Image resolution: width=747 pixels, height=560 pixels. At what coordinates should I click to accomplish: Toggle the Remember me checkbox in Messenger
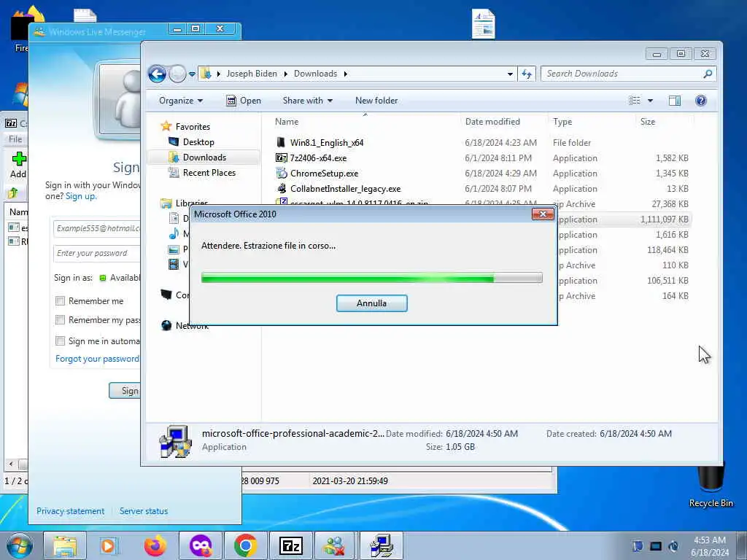tap(60, 301)
